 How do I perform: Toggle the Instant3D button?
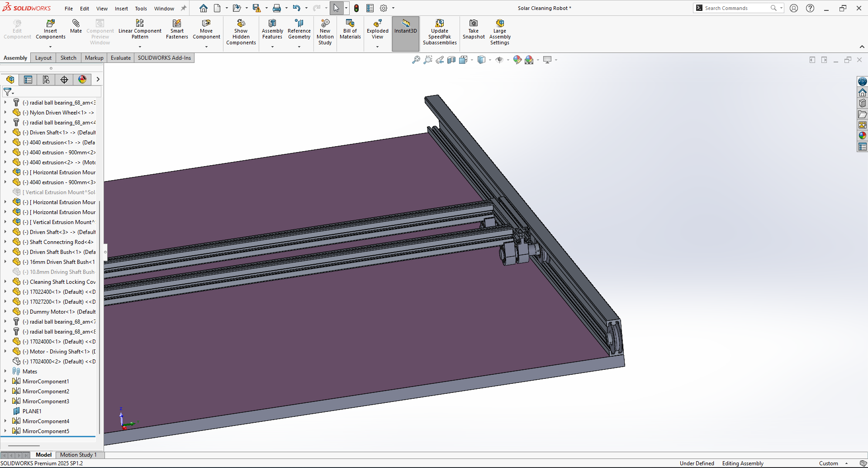[x=405, y=27]
